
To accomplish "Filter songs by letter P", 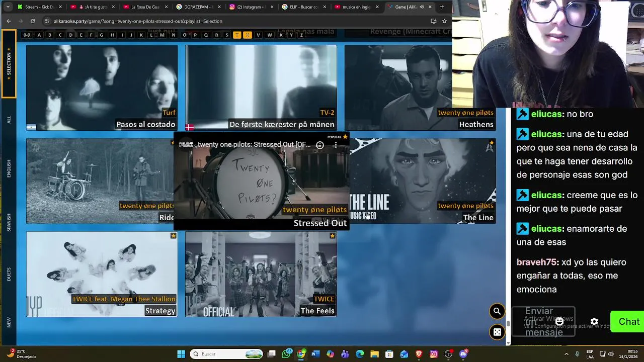I will 195,35.
